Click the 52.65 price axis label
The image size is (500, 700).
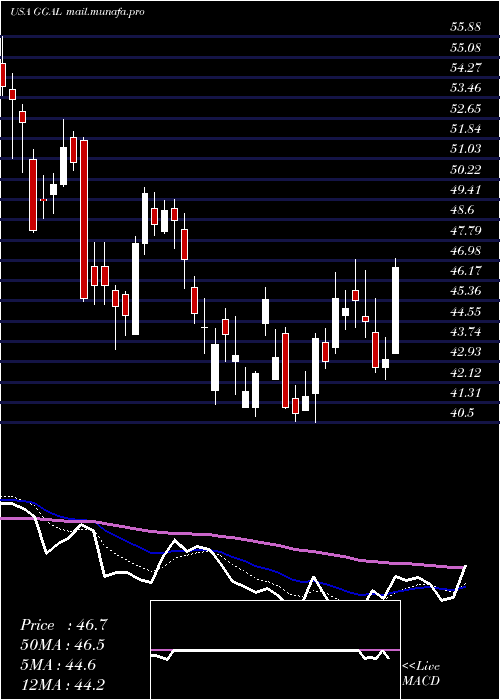tap(466, 109)
